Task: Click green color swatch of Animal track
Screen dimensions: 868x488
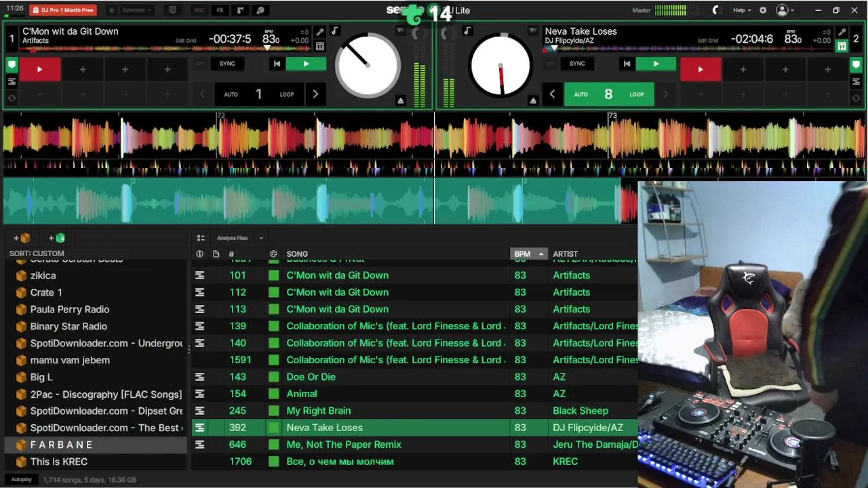Action: [x=273, y=394]
